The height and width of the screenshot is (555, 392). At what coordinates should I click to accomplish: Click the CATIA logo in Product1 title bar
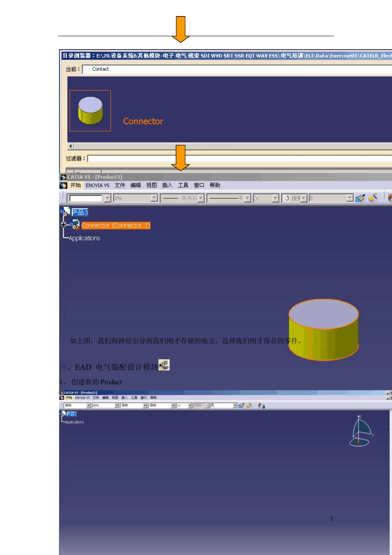(62, 393)
